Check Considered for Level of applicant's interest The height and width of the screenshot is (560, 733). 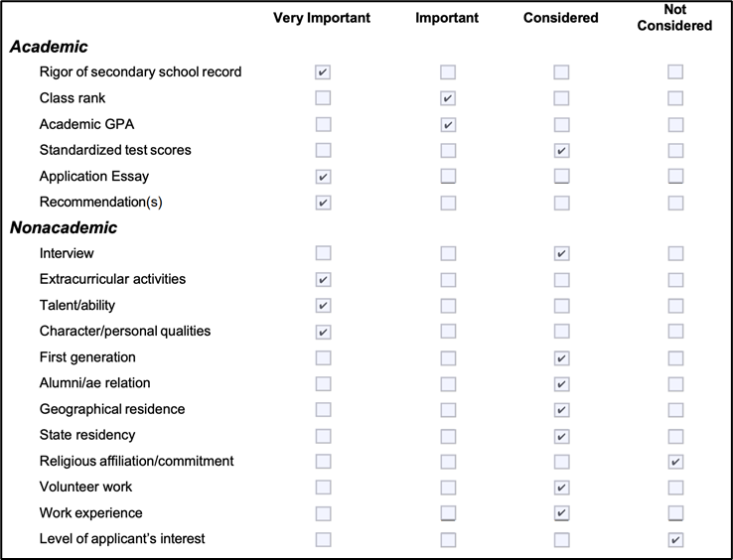[x=561, y=539]
